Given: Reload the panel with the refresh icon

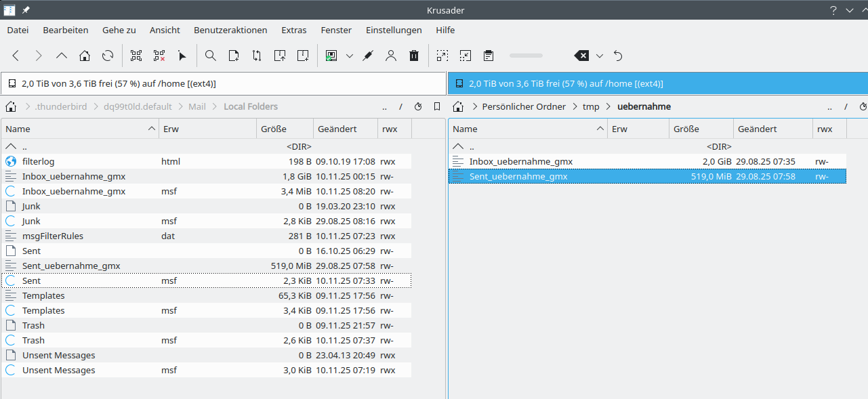Looking at the screenshot, I should click(108, 56).
